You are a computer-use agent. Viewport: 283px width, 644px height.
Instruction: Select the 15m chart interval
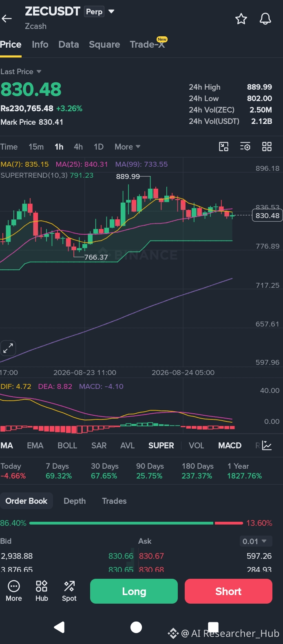point(36,147)
